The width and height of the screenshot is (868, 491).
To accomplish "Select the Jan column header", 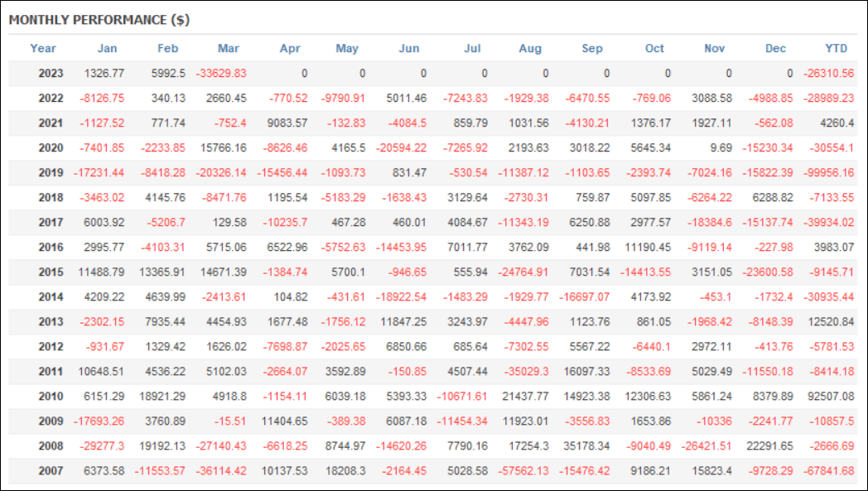I will click(x=108, y=48).
